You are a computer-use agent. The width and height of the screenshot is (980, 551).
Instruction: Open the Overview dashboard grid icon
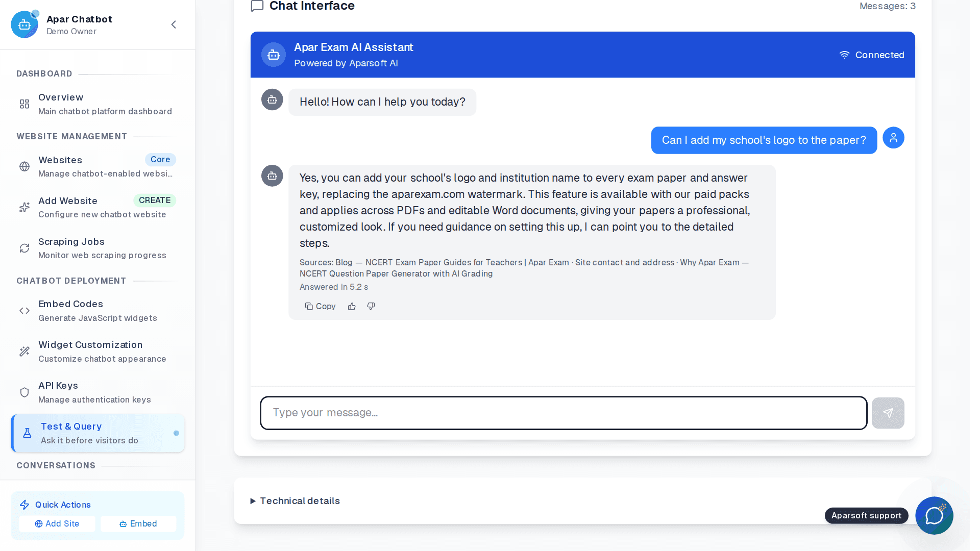(x=24, y=104)
